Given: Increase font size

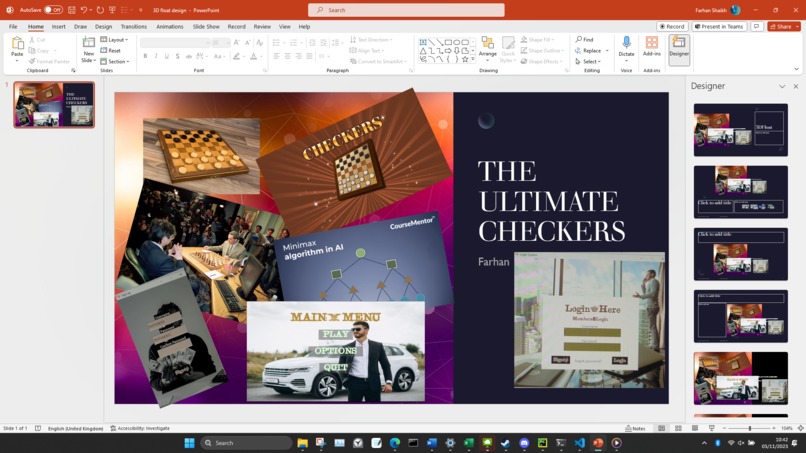Looking at the screenshot, I should point(236,43).
